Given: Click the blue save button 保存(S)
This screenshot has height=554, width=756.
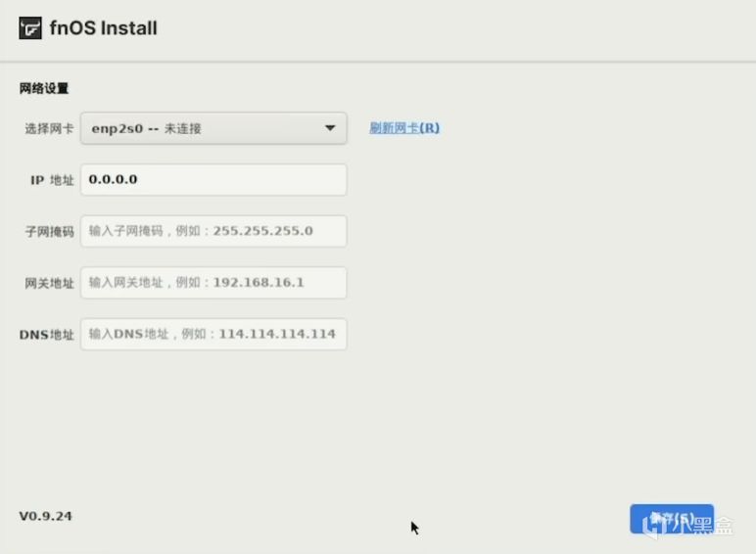Looking at the screenshot, I should click(672, 520).
